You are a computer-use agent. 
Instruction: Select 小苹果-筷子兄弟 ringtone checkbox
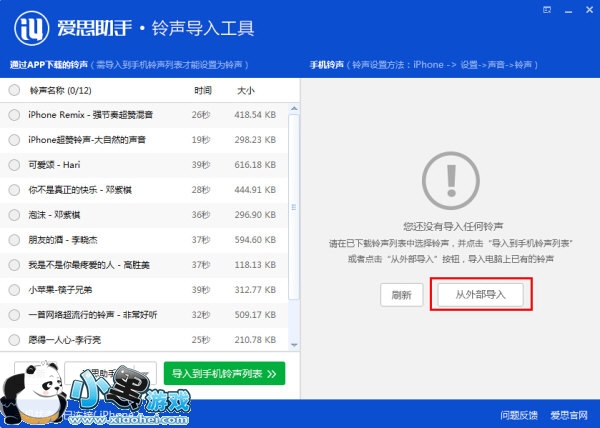tap(14, 290)
